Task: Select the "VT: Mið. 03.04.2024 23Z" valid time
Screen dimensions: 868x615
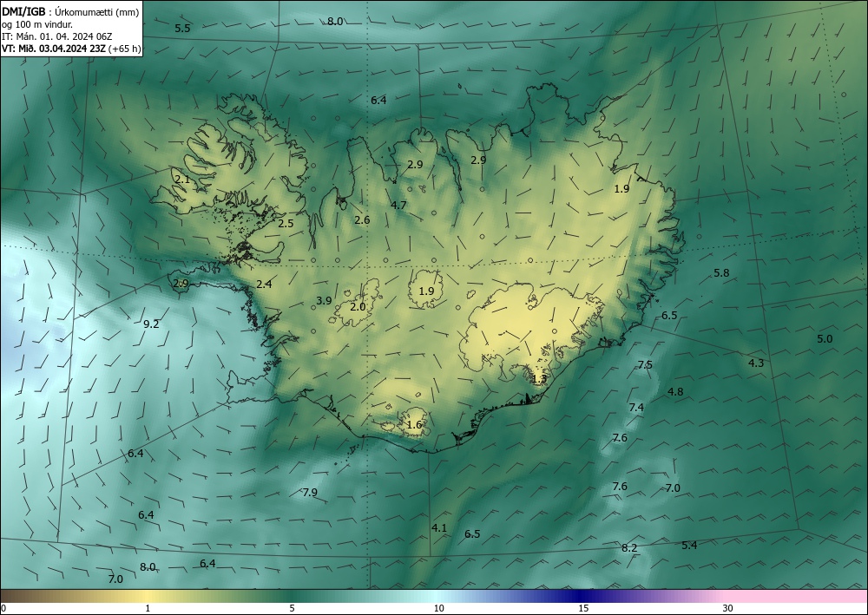Action: [x=54, y=49]
